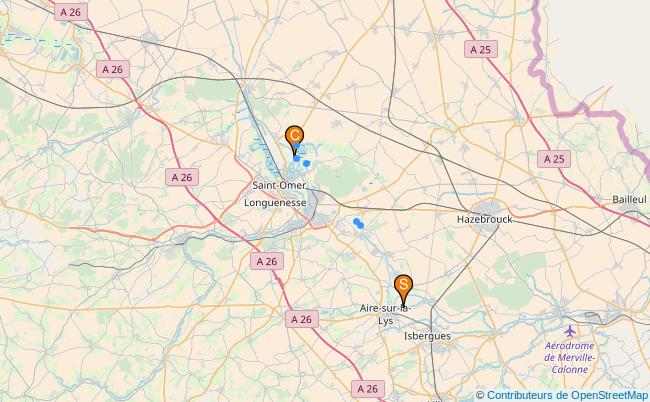Select the blue dot pair southeast of Saint-Omer

click(x=359, y=223)
